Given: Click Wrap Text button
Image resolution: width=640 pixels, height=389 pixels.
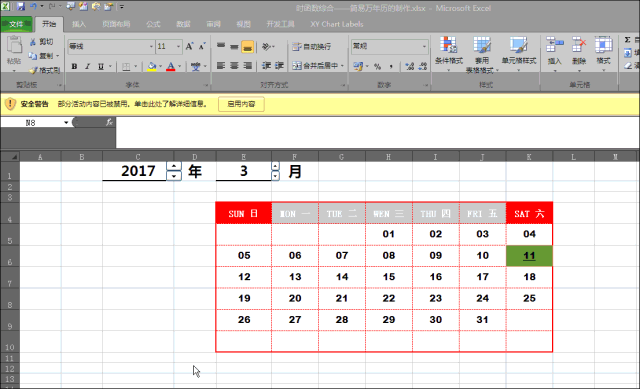Looking at the screenshot, I should (312, 47).
